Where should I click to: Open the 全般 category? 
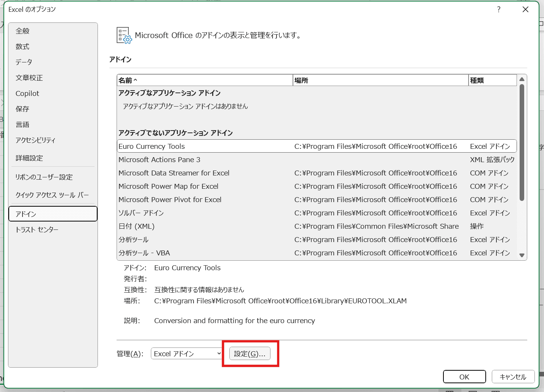(22, 31)
